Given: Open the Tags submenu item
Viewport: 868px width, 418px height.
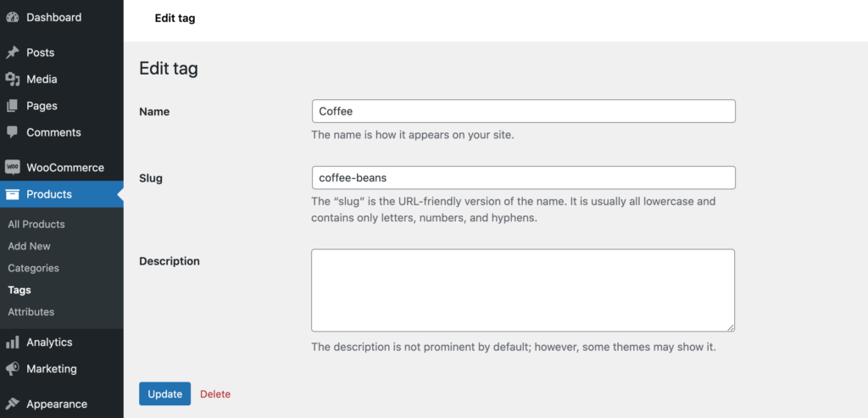Looking at the screenshot, I should coord(19,290).
